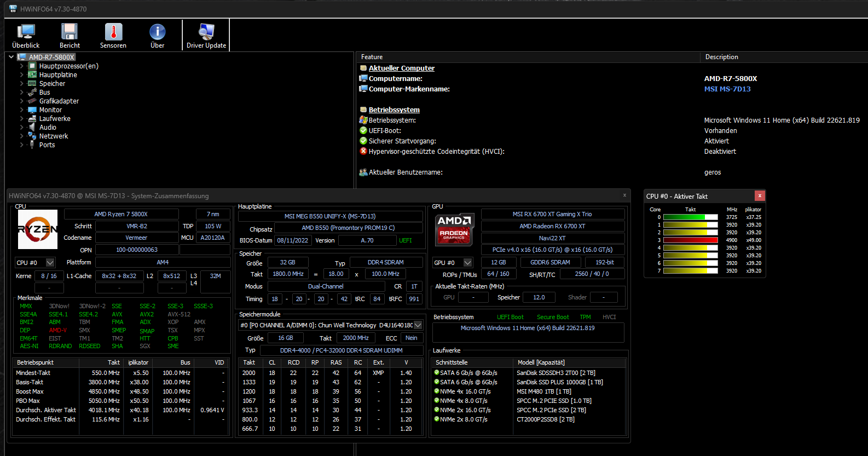This screenshot has width=868, height=456.
Task: Click the Monitor tree icon
Action: click(x=32, y=109)
